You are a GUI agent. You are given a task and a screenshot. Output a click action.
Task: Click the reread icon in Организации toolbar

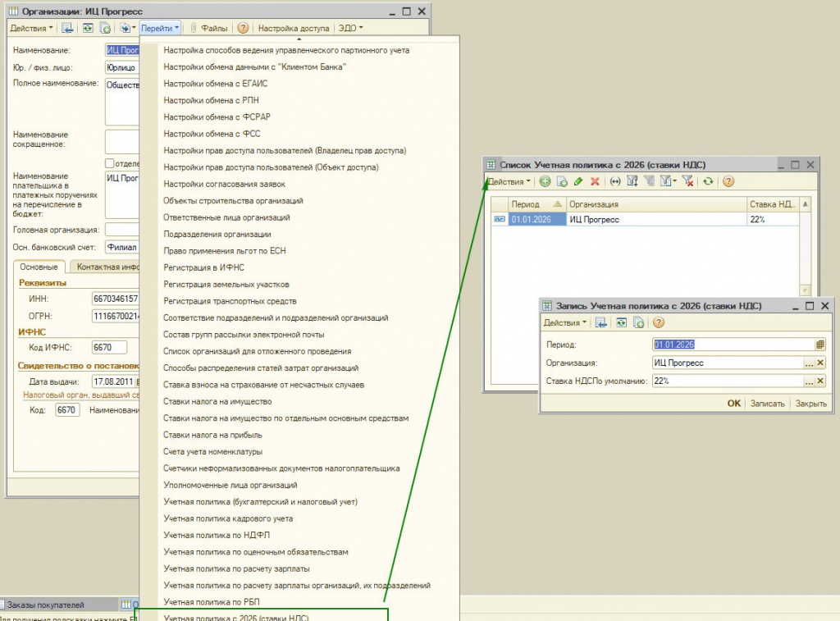[x=88, y=28]
